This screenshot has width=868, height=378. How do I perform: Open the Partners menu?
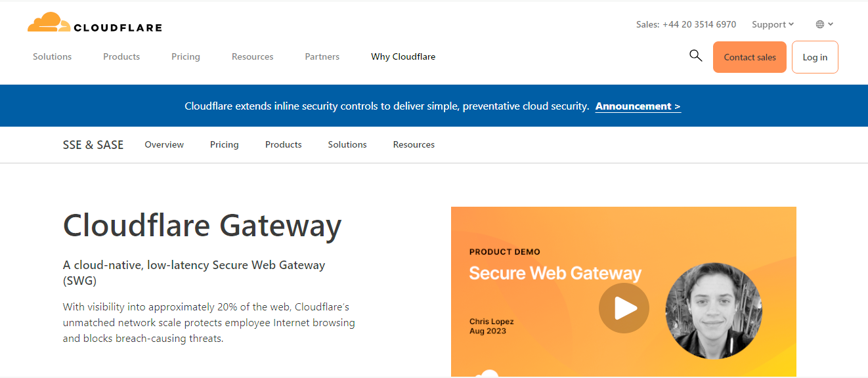(x=322, y=57)
